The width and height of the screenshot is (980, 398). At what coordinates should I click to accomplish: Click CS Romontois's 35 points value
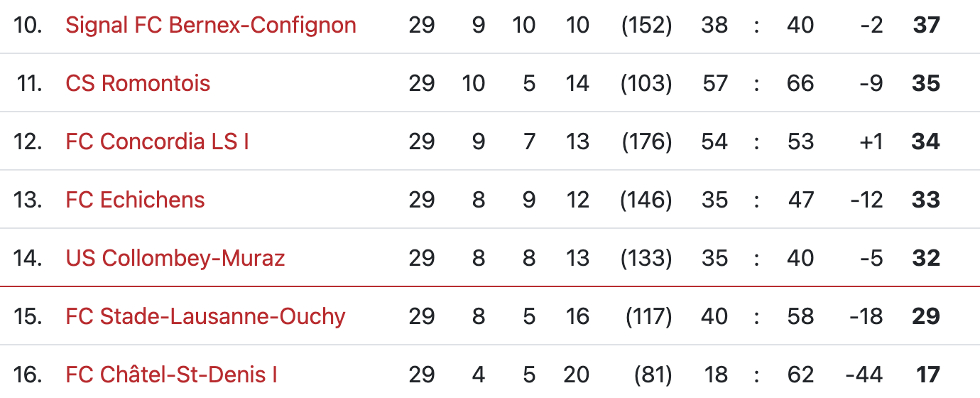(926, 84)
